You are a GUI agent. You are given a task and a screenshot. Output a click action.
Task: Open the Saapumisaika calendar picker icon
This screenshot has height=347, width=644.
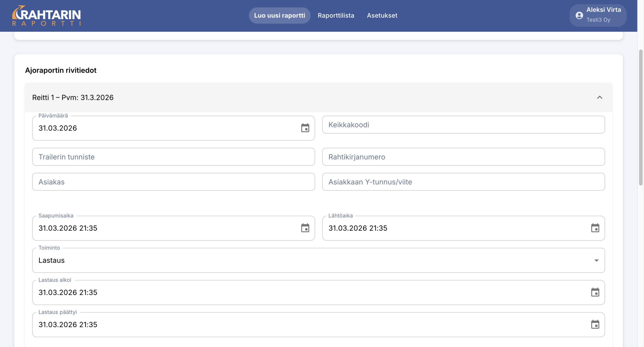pos(305,228)
